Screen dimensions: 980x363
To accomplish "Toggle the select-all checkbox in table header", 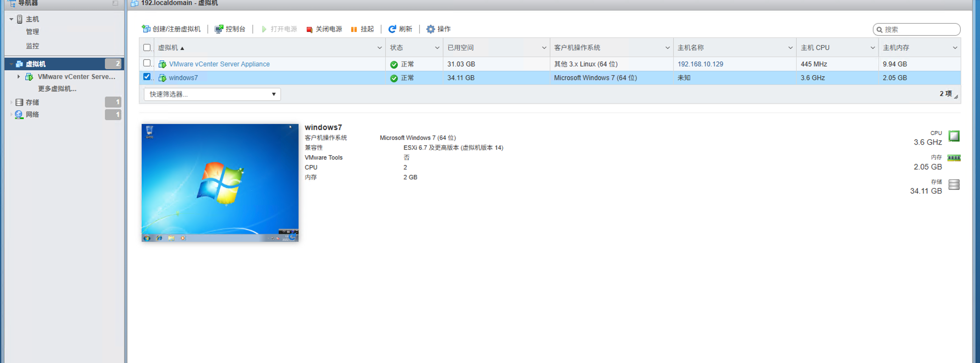I will click(147, 47).
